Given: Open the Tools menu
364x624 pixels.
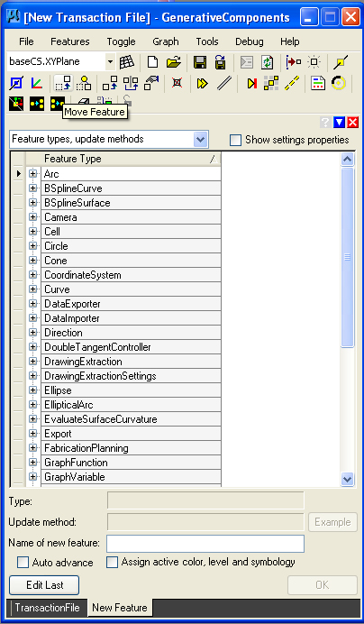Looking at the screenshot, I should (207, 41).
